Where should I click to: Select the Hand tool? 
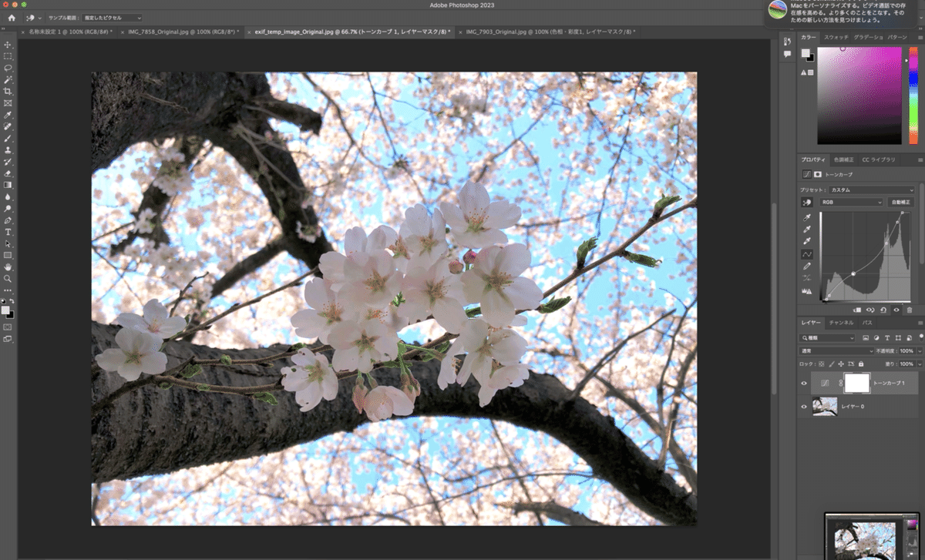[x=8, y=267]
